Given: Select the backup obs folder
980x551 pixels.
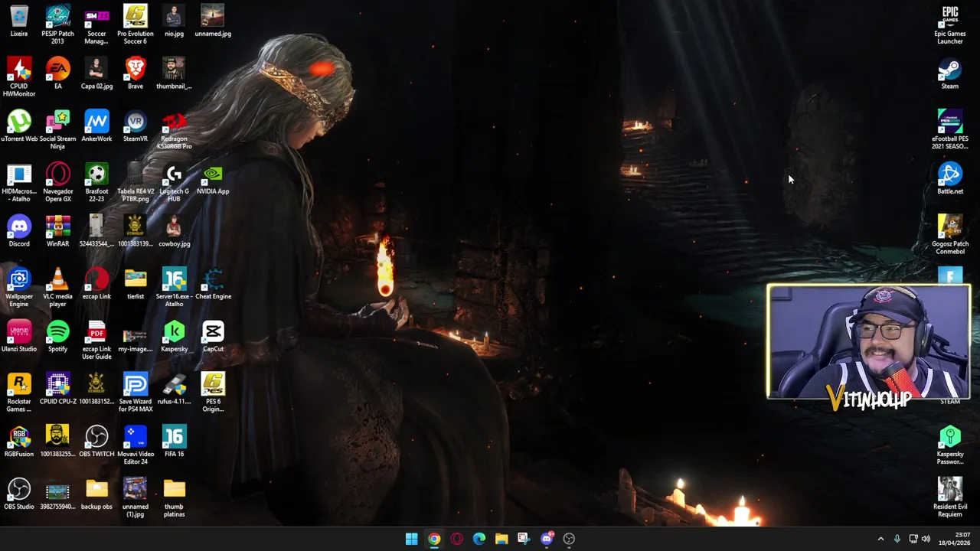Looking at the screenshot, I should coord(96,494).
